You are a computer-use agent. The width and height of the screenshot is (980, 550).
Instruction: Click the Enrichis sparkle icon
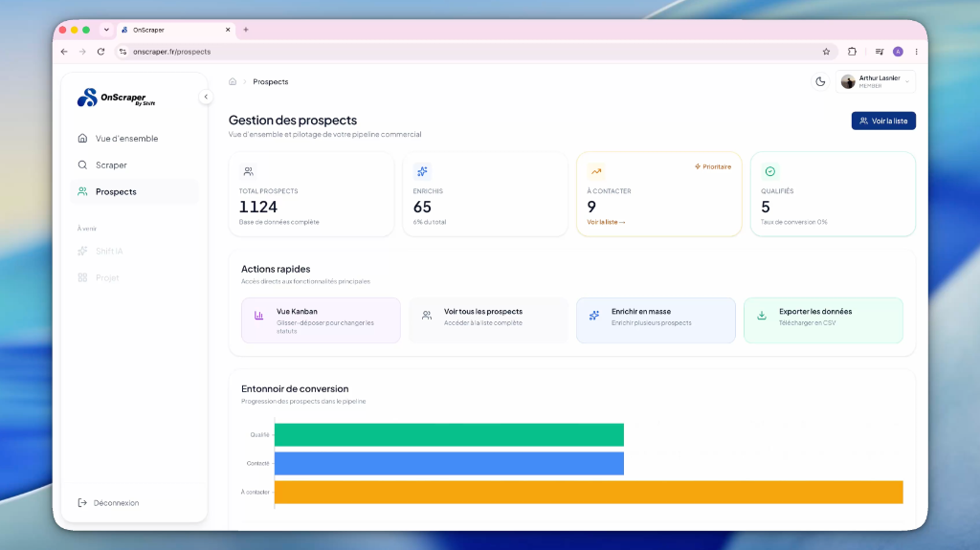pos(422,171)
